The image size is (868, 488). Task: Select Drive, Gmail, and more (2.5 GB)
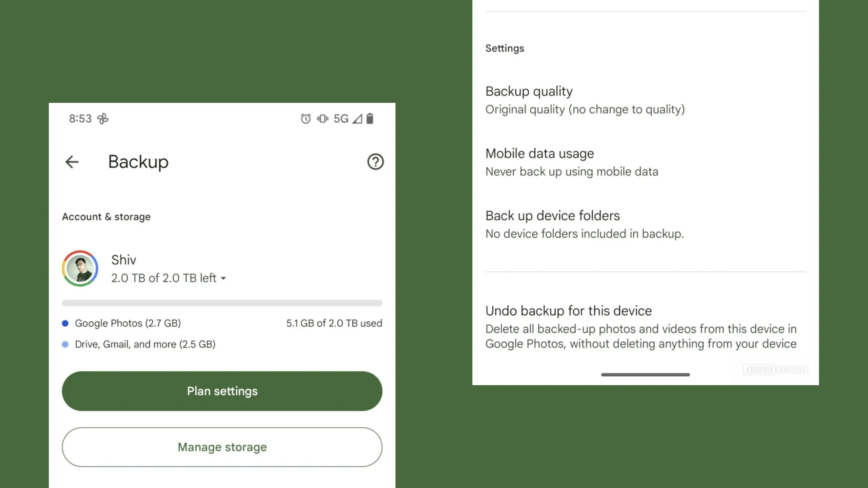click(x=145, y=344)
